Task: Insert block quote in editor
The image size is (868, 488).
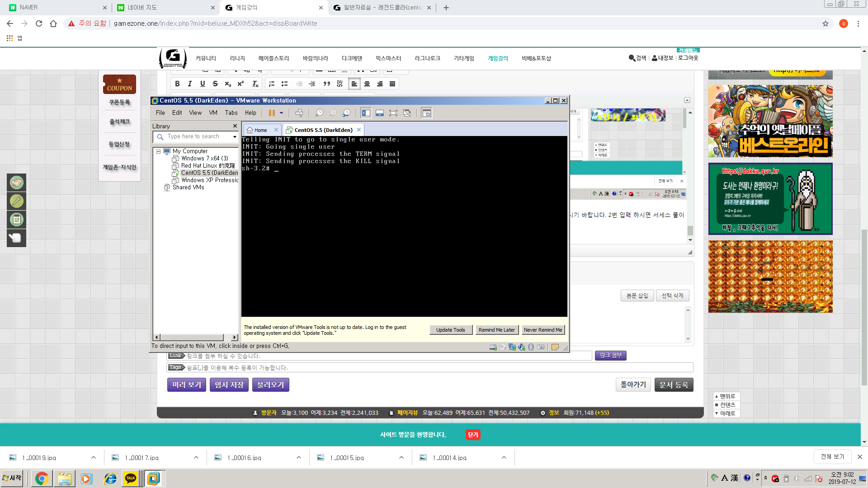Action: pos(326,84)
